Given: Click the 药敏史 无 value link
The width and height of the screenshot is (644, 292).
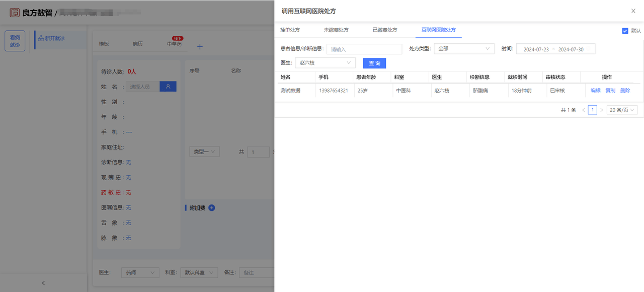Looking at the screenshot, I should coord(128,192).
